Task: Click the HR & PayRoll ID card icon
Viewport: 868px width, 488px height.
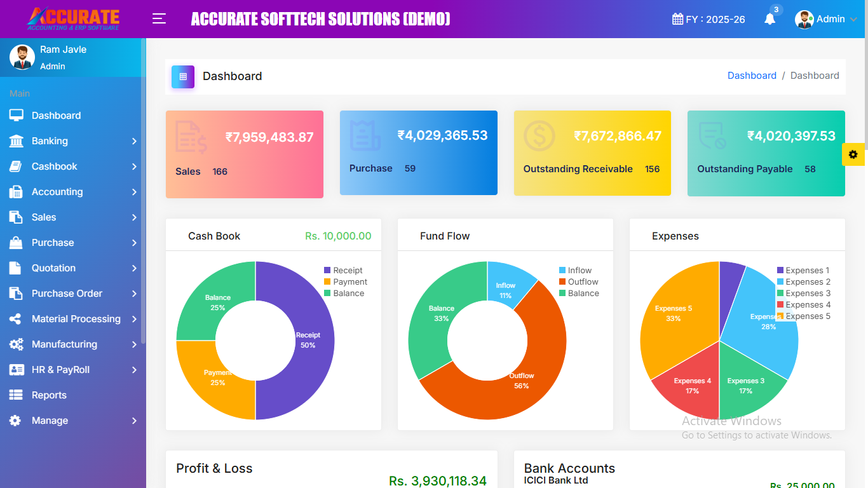Action: pos(16,370)
